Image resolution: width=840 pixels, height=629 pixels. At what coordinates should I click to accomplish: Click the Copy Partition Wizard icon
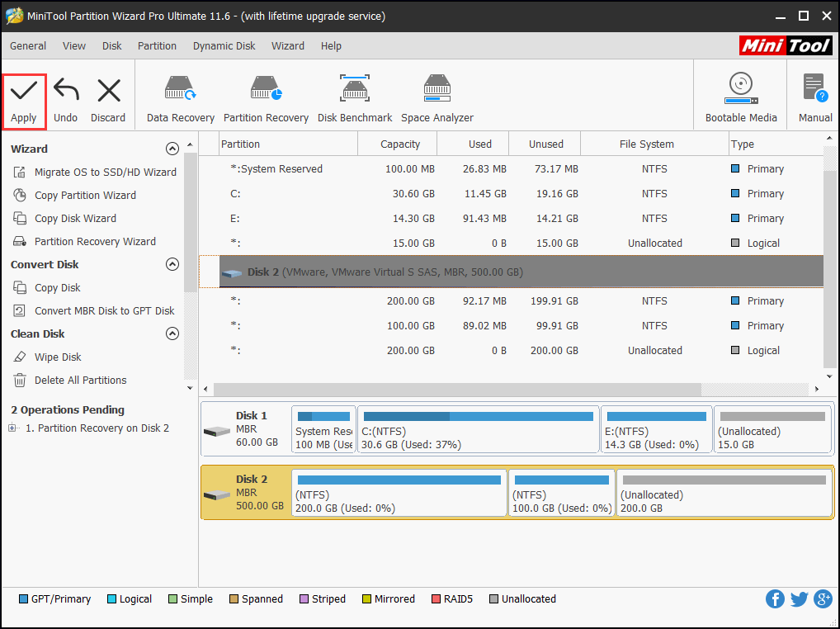point(20,195)
